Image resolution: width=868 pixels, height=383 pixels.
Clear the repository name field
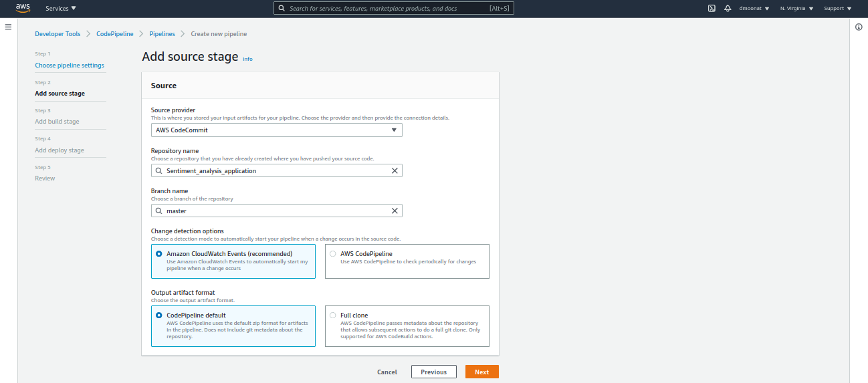click(x=395, y=170)
